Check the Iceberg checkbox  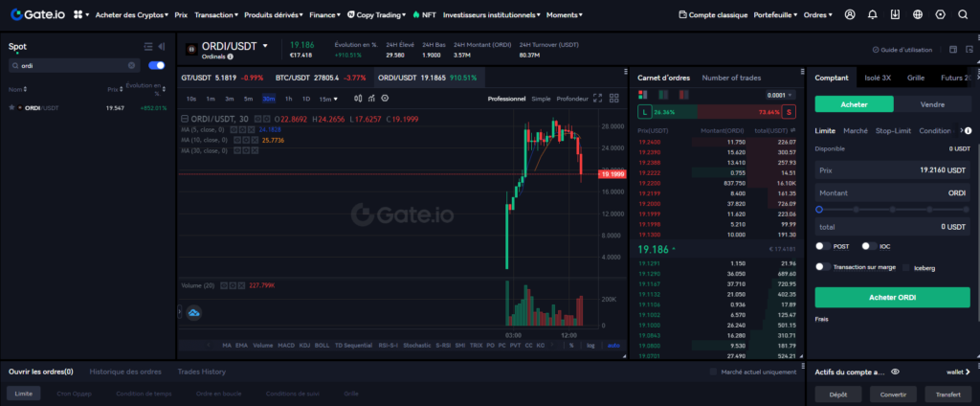pos(906,268)
